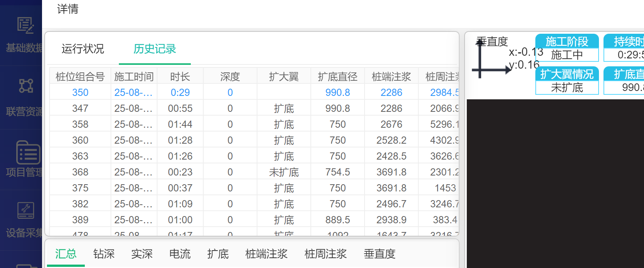
Task: Select the 扩底 bottom tab
Action: tap(218, 254)
